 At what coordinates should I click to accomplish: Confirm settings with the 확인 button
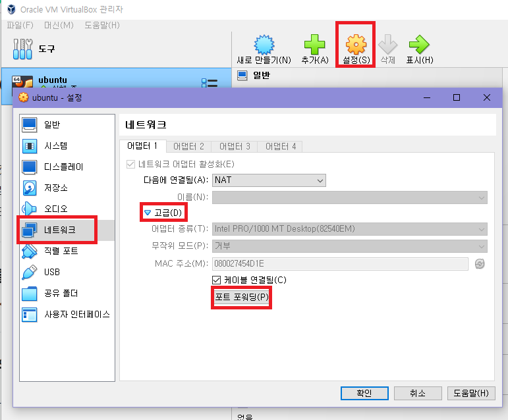(364, 393)
